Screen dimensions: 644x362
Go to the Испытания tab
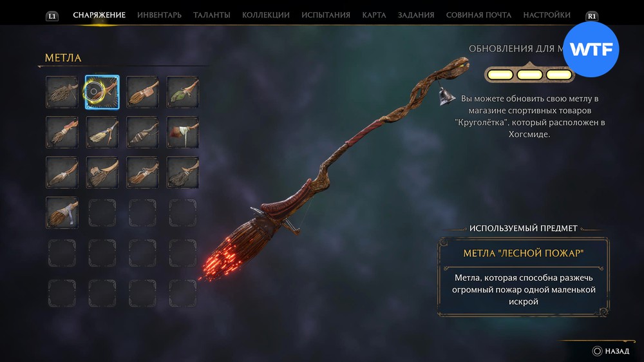click(x=326, y=15)
